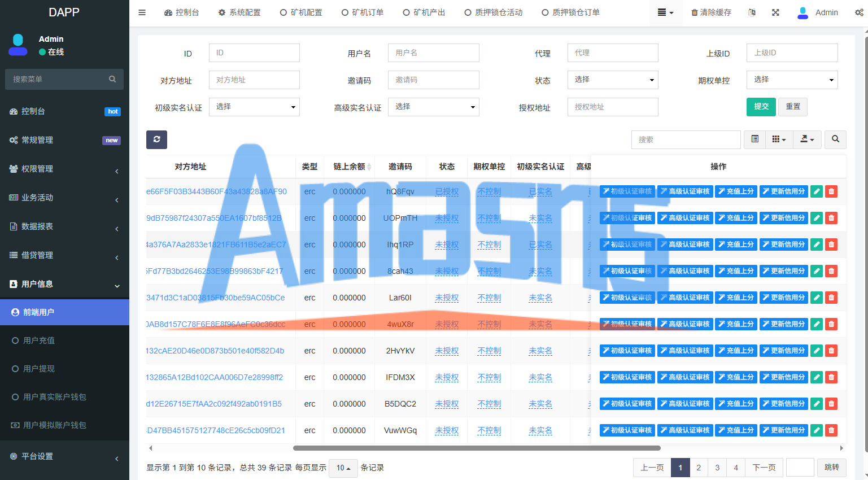This screenshot has height=480, width=868.
Task: Click 已授权 status link in hQ8Fqv row
Action: click(x=447, y=191)
